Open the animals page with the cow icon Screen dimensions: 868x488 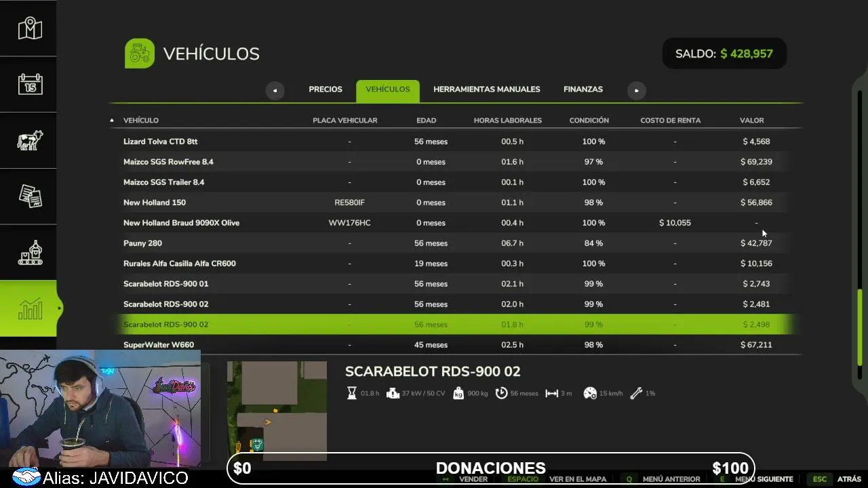[30, 140]
